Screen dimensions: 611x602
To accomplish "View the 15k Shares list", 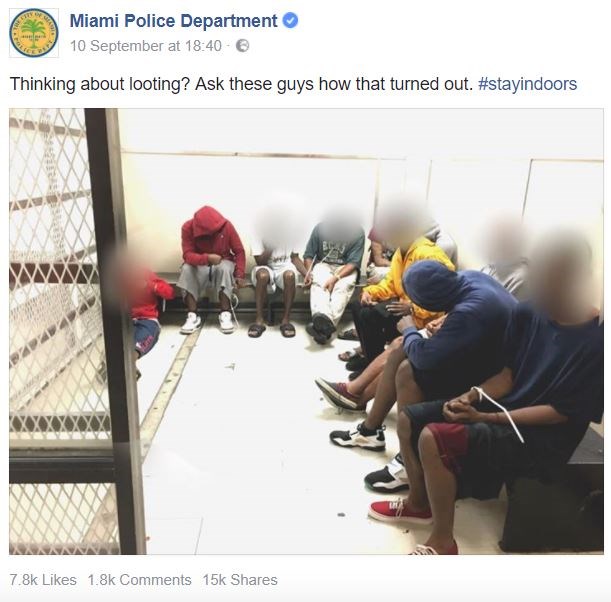I will (x=240, y=580).
